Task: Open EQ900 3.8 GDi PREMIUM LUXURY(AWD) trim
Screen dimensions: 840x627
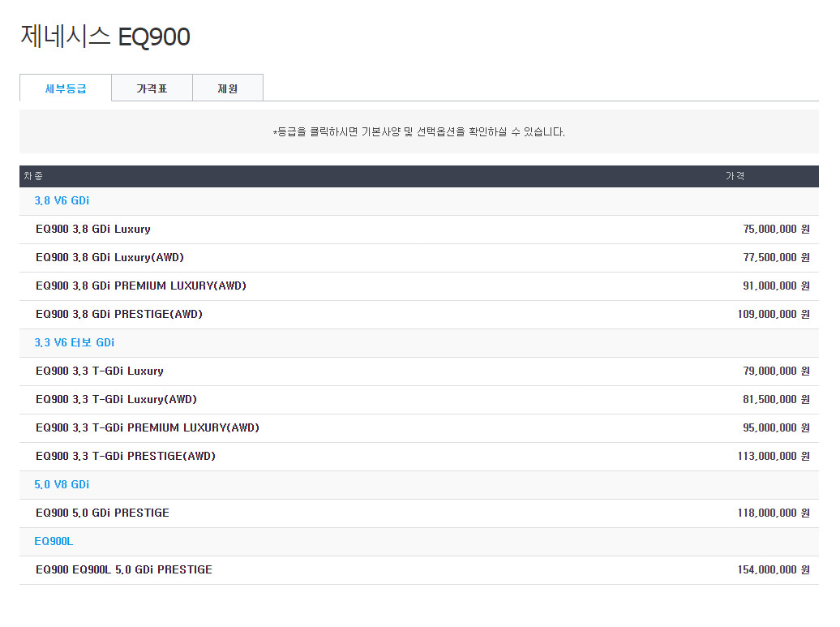Action: click(141, 286)
